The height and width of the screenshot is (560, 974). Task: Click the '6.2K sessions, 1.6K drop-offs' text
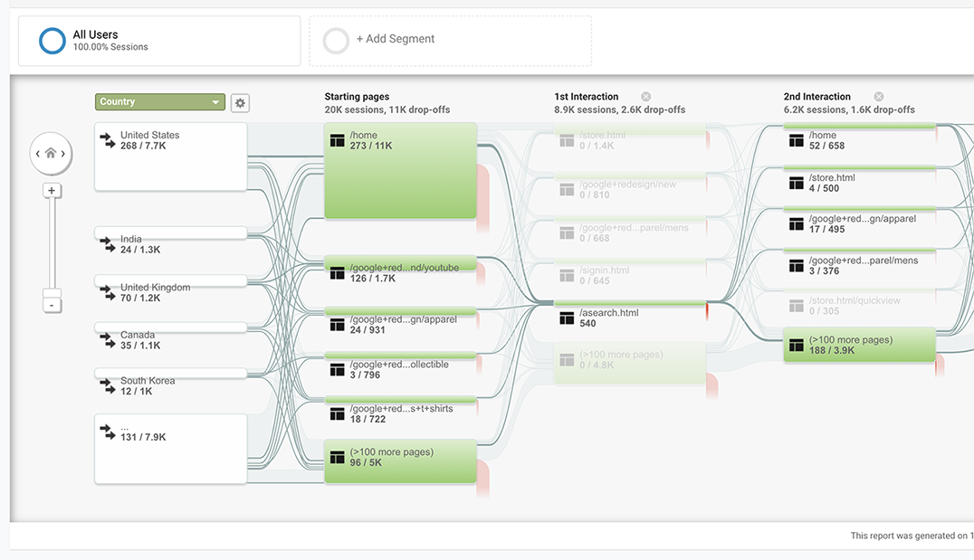[x=849, y=109]
